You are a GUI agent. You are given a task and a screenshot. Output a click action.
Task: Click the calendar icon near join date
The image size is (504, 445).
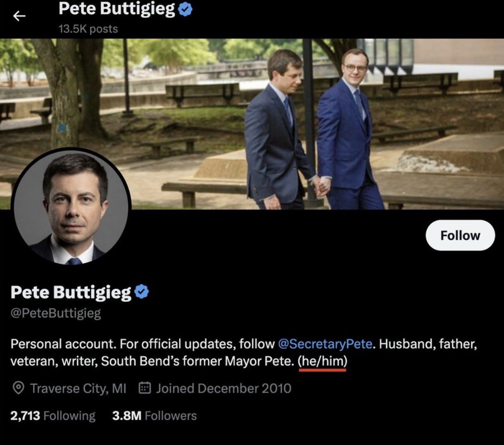point(144,388)
